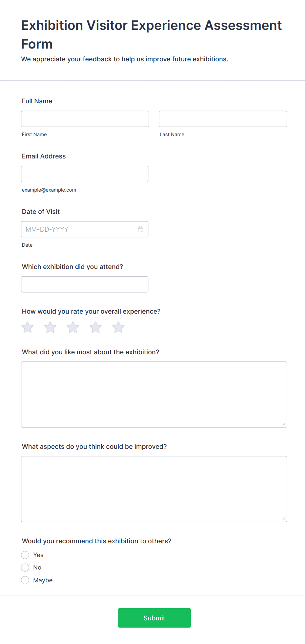The image size is (305, 644).
Task: Pick the Maybe radio option
Action: tap(25, 580)
